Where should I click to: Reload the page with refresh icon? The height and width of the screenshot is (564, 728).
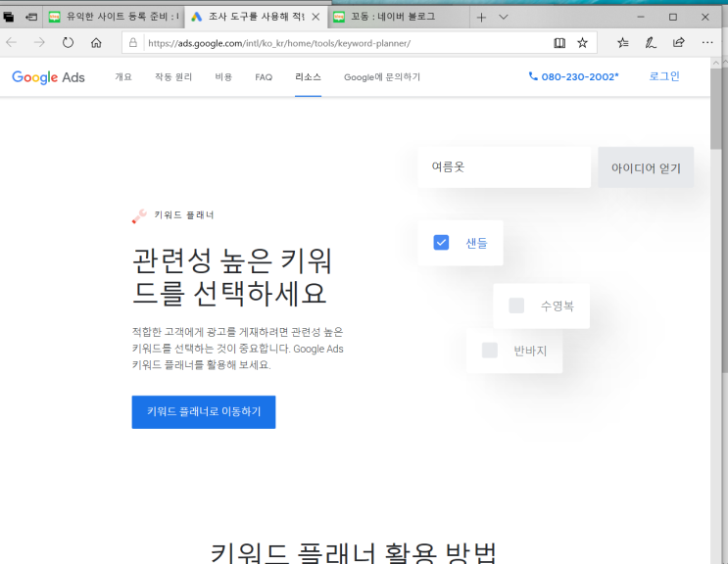[x=68, y=43]
